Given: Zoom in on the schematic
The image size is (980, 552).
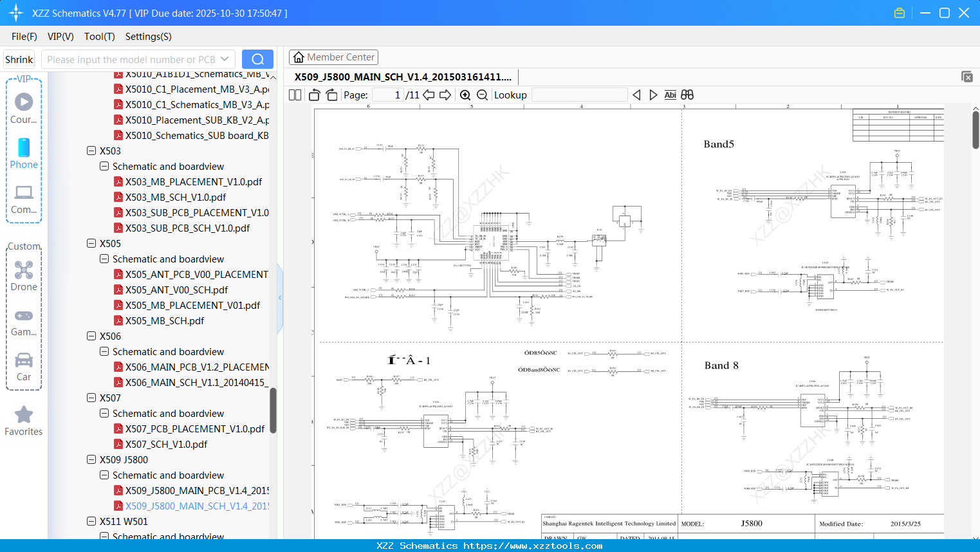Looking at the screenshot, I should (465, 95).
